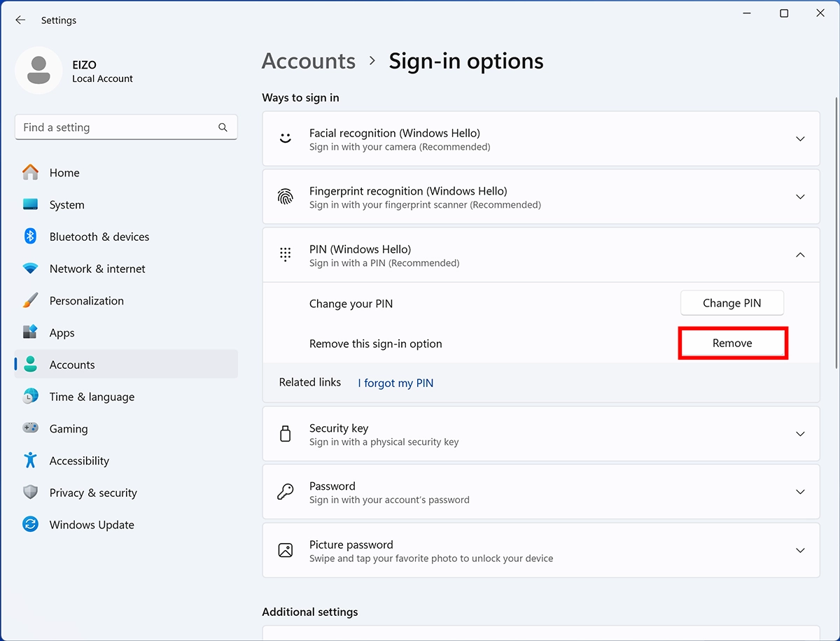
Task: Click the Security key USB icon
Action: pyautogui.click(x=285, y=434)
